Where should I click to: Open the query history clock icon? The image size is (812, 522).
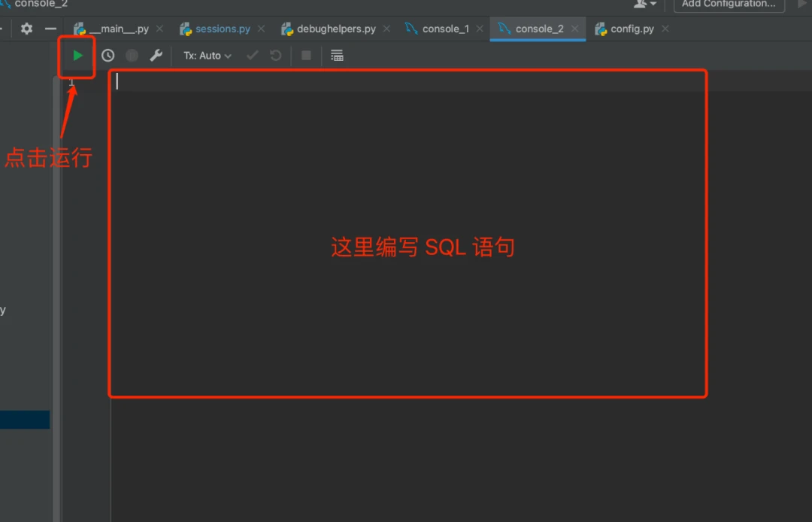108,56
